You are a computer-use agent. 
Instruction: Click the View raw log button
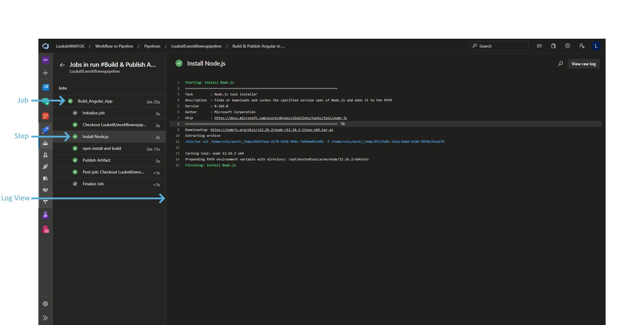(583, 64)
